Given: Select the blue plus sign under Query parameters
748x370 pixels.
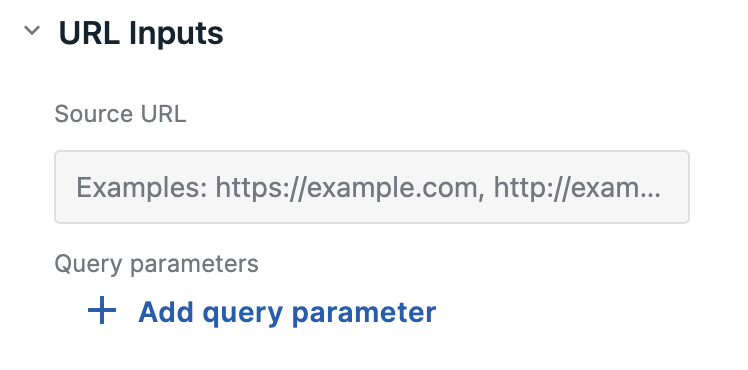Looking at the screenshot, I should click(x=102, y=310).
